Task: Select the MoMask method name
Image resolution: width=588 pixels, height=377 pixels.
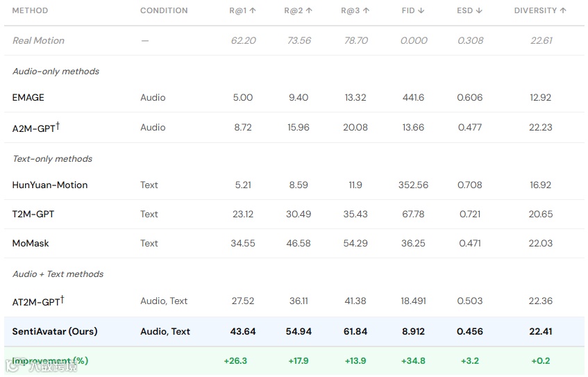Action: point(31,243)
